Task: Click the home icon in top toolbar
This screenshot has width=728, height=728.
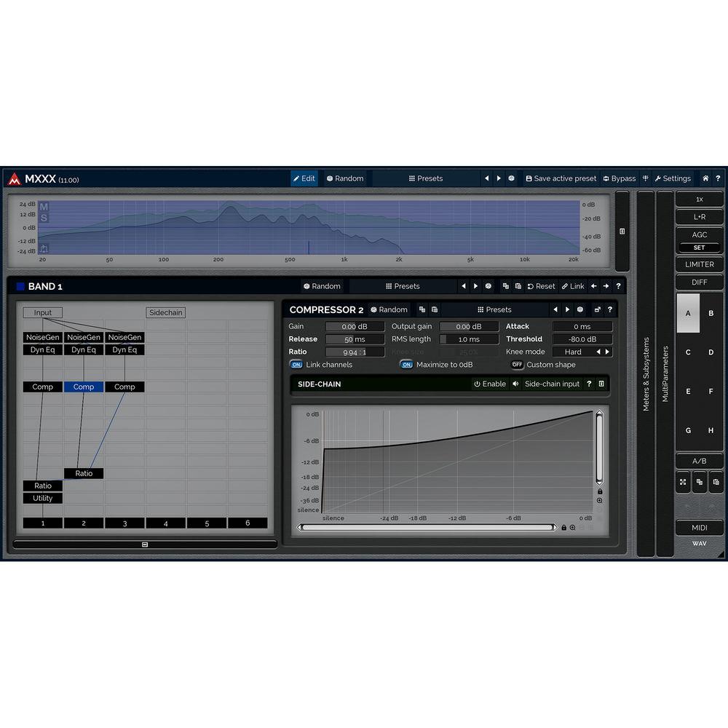Action: click(705, 178)
